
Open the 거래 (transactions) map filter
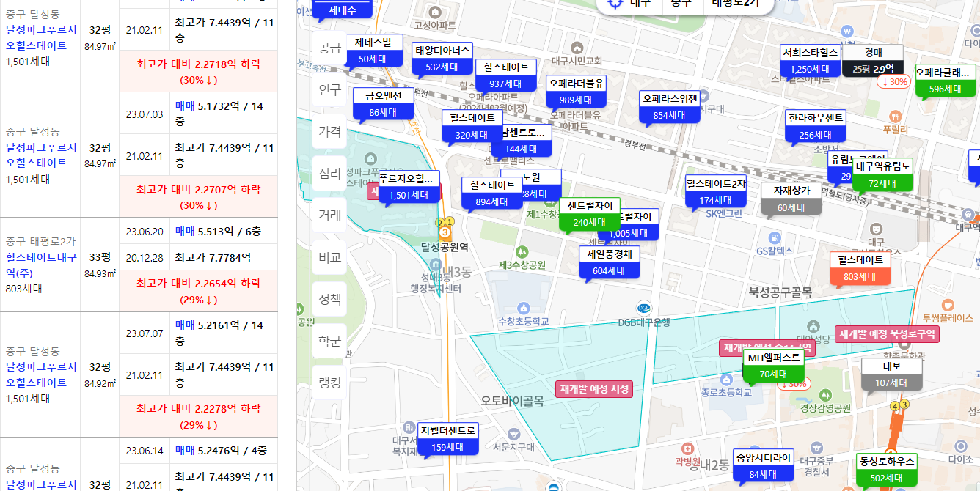coord(329,215)
